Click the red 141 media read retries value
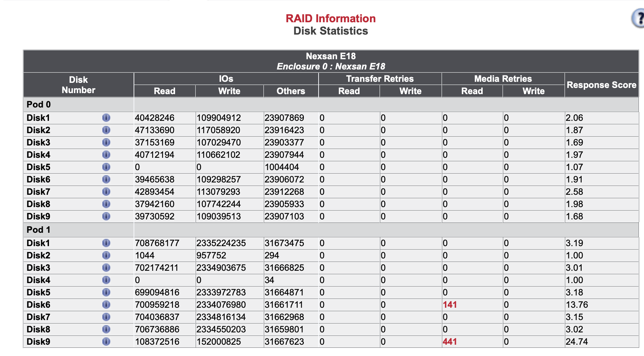The width and height of the screenshot is (644, 356). click(450, 305)
